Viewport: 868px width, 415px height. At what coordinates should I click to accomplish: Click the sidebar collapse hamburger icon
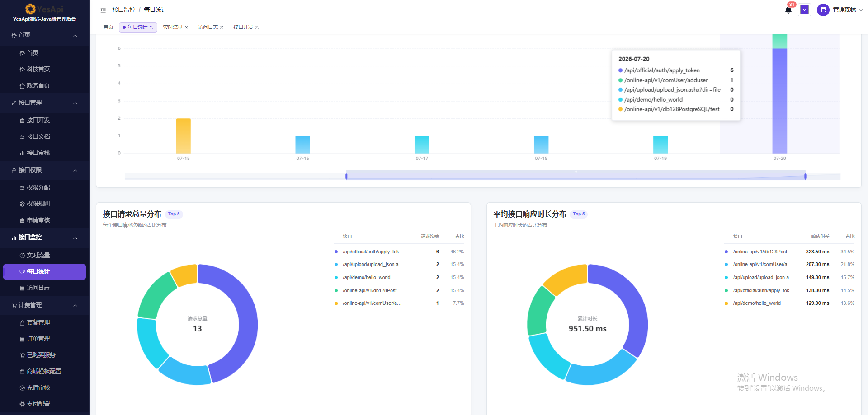click(103, 10)
